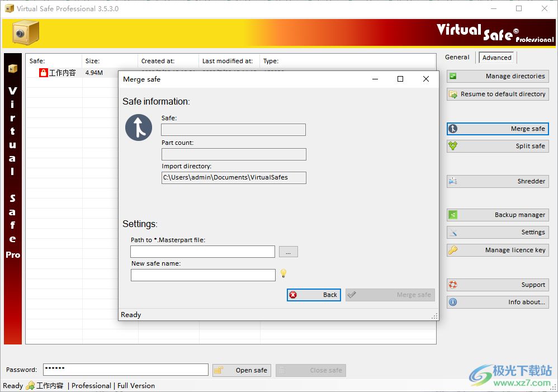Click the Type: column header
This screenshot has width=558, height=392.
348,61
